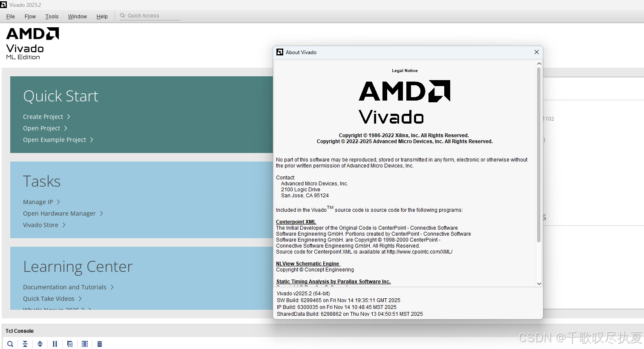Click the AMD Vivado ML Edition logo
The width and height of the screenshot is (644, 349).
(32, 43)
